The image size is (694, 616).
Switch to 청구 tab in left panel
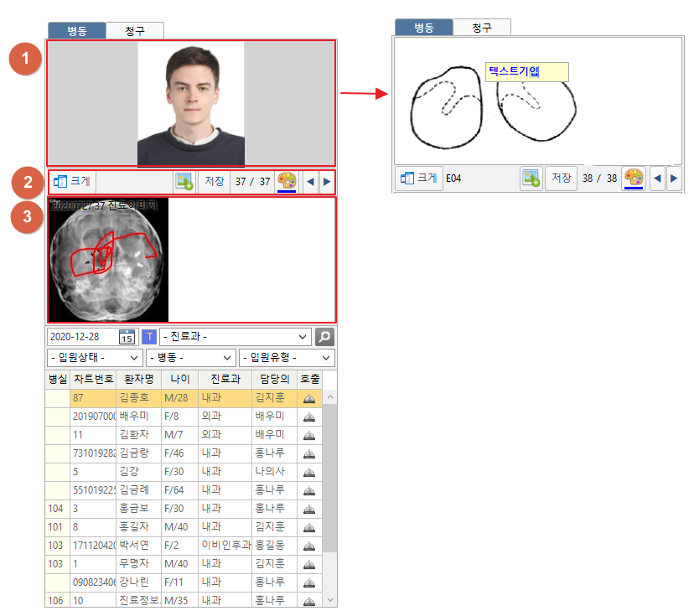[135, 31]
